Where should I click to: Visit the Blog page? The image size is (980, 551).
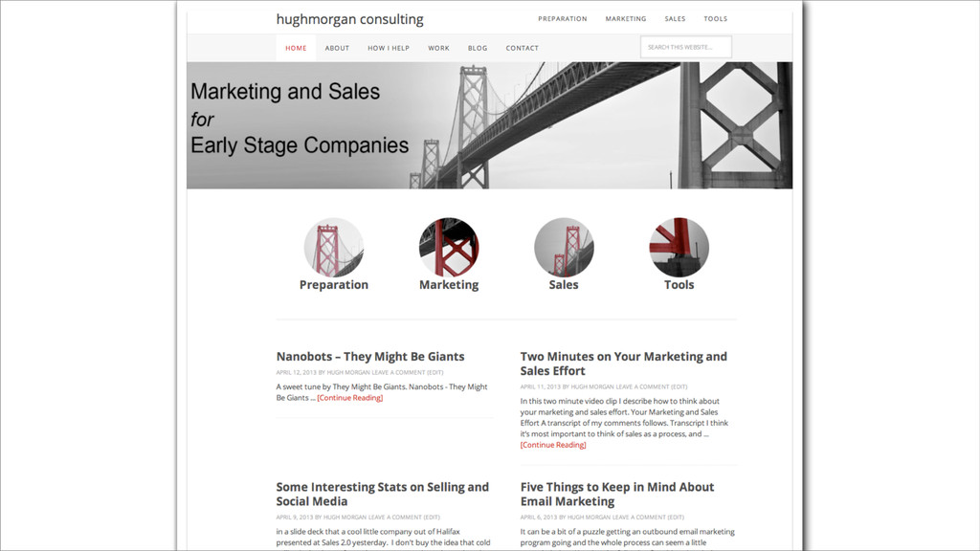[478, 48]
